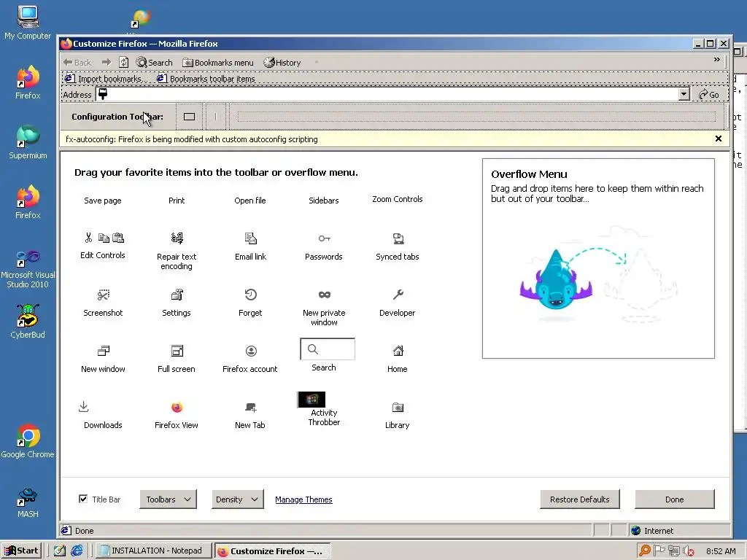Click the rectangle icon in Configuration Toolbar
Image resolution: width=747 pixels, height=560 pixels.
pos(189,117)
